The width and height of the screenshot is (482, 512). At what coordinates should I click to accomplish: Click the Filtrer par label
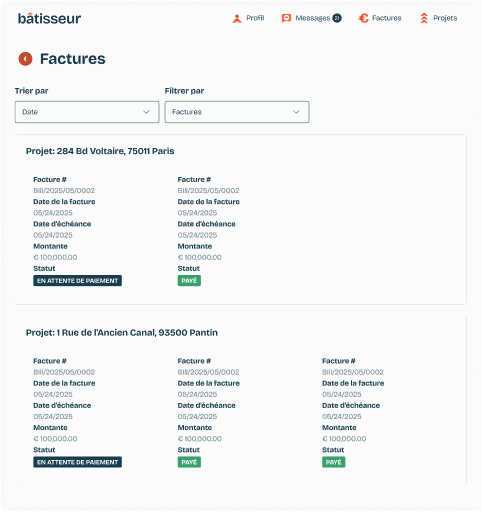point(184,91)
